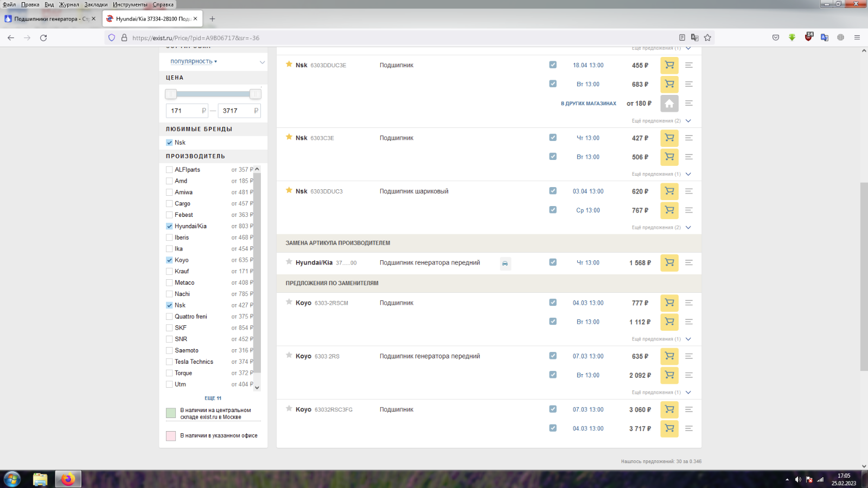
Task: Show 11 more manufacturers via ЕЩЕ 11
Action: [x=213, y=398]
